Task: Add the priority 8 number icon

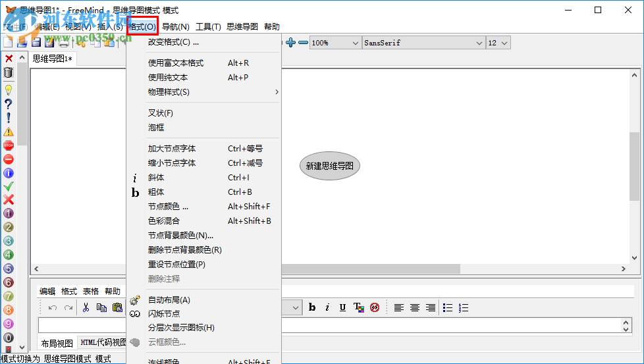Action: point(9,310)
